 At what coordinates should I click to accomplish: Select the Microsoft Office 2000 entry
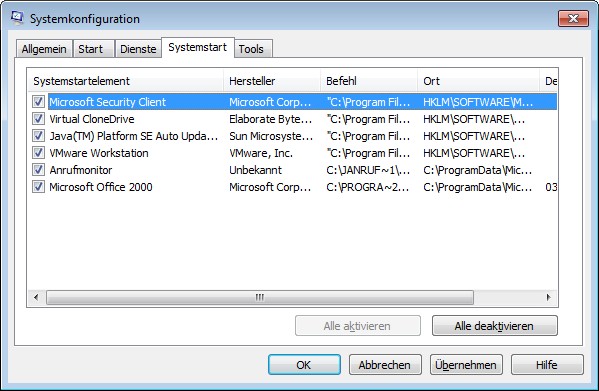coord(100,187)
